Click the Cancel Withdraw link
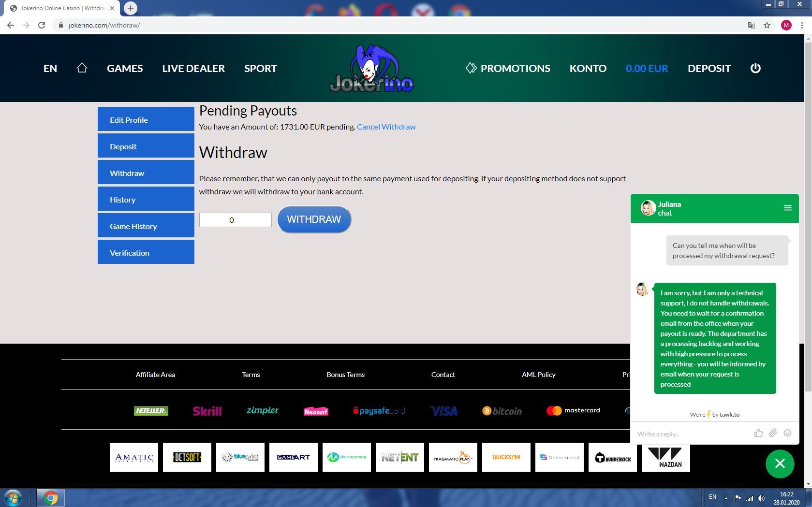The image size is (812, 507). pyautogui.click(x=386, y=127)
